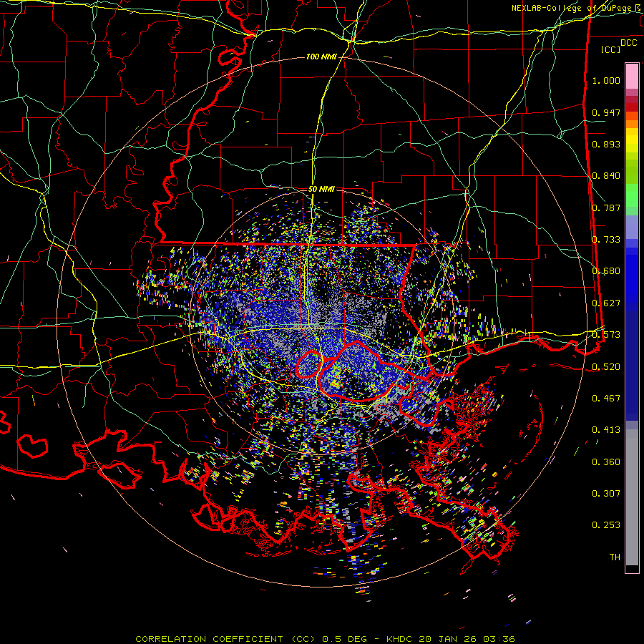Pick the red segment of the colorbar
The width and height of the screenshot is (644, 644).
pyautogui.click(x=632, y=107)
